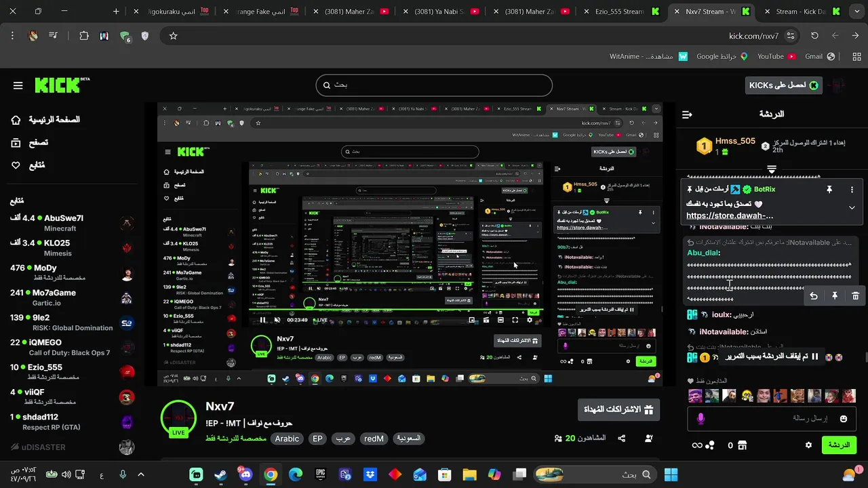Open the home page sidebar item
Image resolution: width=868 pixels, height=488 pixels.
coord(45,120)
